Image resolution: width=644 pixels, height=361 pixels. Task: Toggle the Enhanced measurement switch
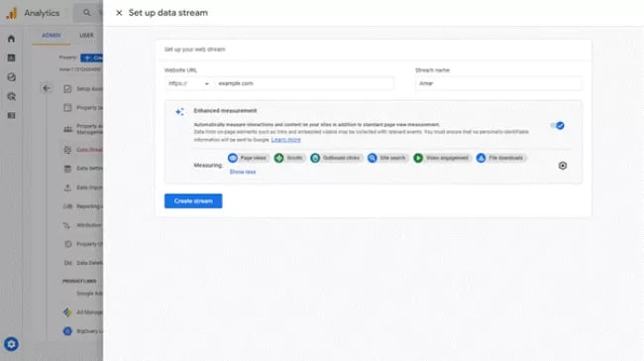(x=558, y=125)
